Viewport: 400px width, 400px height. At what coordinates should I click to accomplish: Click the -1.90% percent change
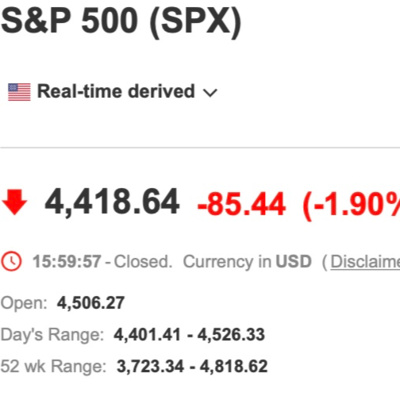point(351,205)
